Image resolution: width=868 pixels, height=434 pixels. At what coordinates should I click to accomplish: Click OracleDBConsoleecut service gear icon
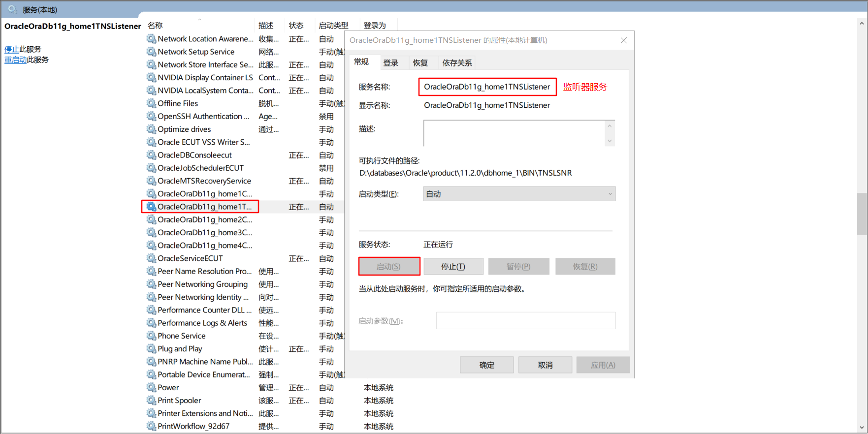point(151,155)
